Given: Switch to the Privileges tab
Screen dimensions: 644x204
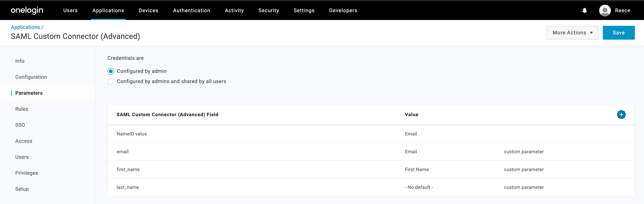Looking at the screenshot, I should point(26,173).
